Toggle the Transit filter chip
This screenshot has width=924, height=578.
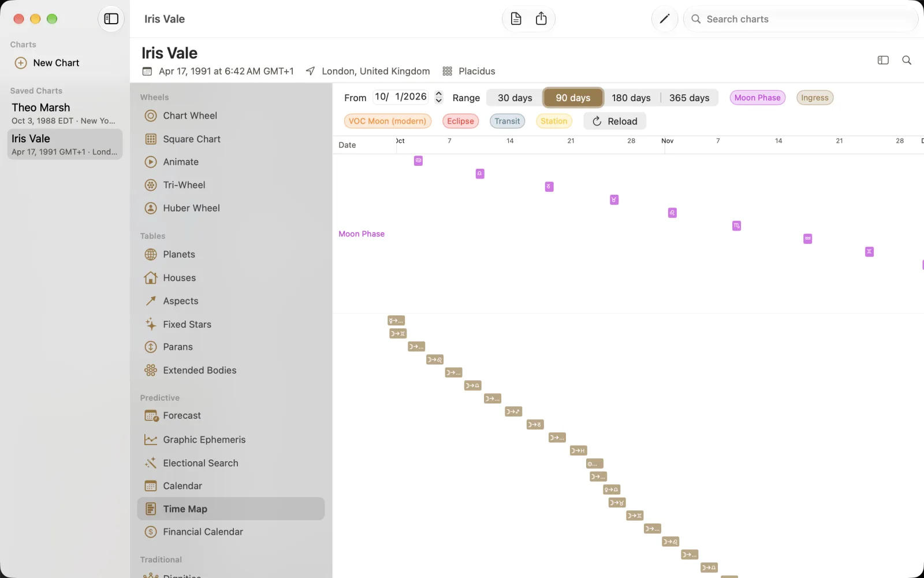click(x=507, y=121)
